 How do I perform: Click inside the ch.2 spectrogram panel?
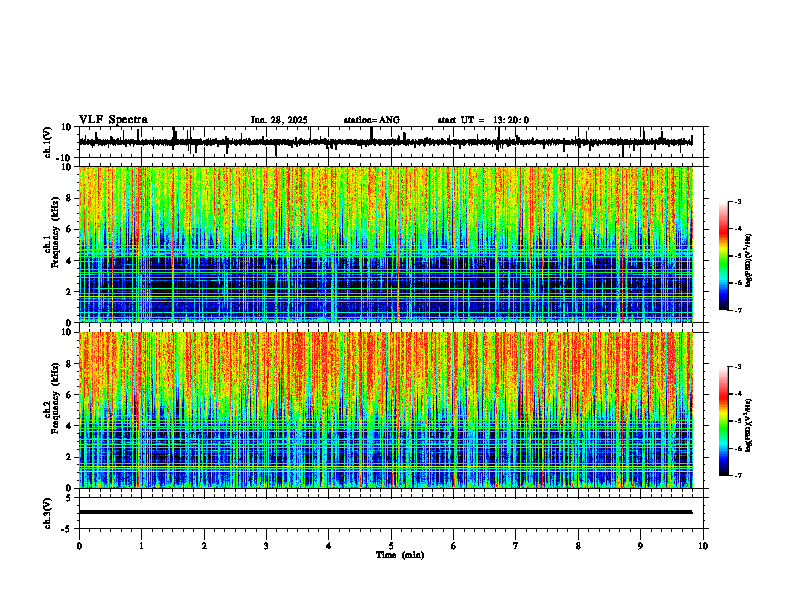[386, 410]
